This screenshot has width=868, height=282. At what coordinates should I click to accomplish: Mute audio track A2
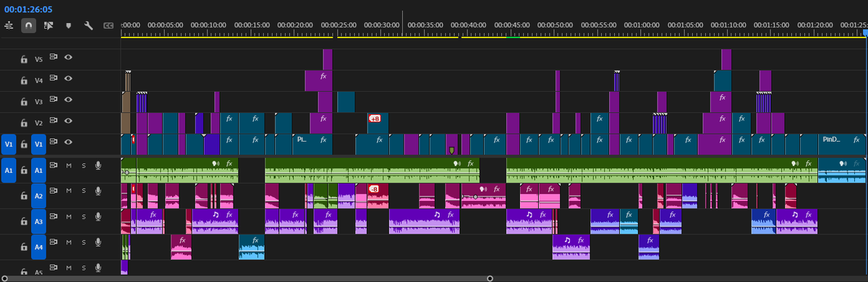coord(69,191)
